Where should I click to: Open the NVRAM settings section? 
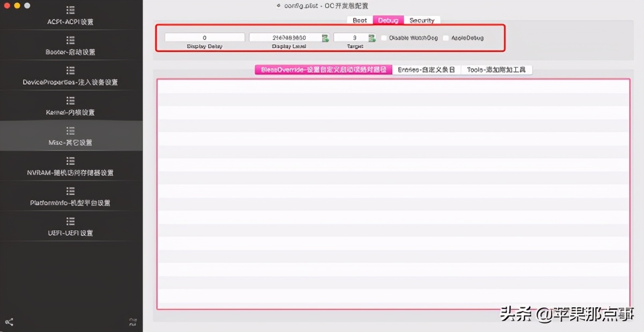70,167
